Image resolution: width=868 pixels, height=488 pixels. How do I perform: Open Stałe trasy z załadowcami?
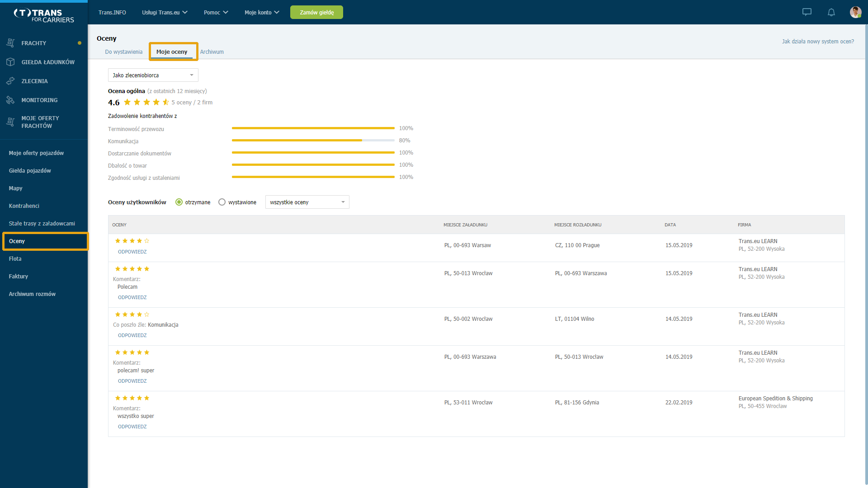[x=42, y=223]
